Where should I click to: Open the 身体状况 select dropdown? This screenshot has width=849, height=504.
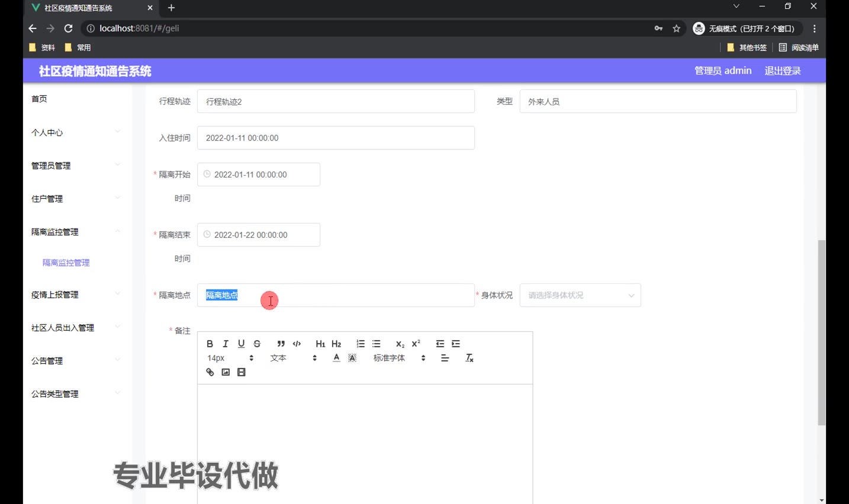[x=580, y=295]
